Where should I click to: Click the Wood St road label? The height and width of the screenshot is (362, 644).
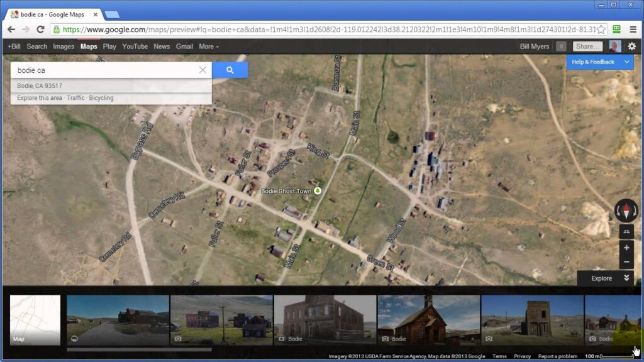[x=396, y=231]
